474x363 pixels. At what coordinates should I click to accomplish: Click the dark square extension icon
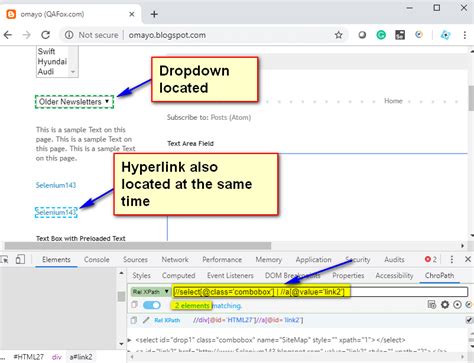pos(400,35)
